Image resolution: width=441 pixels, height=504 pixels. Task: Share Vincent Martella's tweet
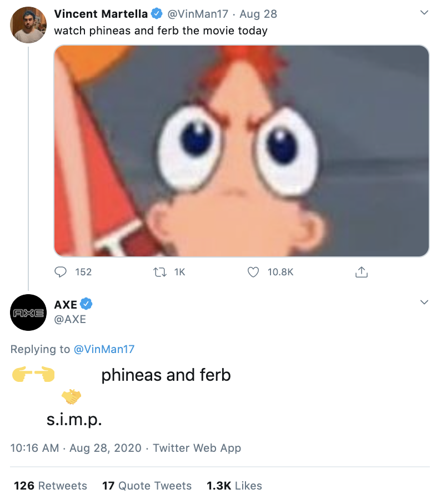tap(361, 272)
